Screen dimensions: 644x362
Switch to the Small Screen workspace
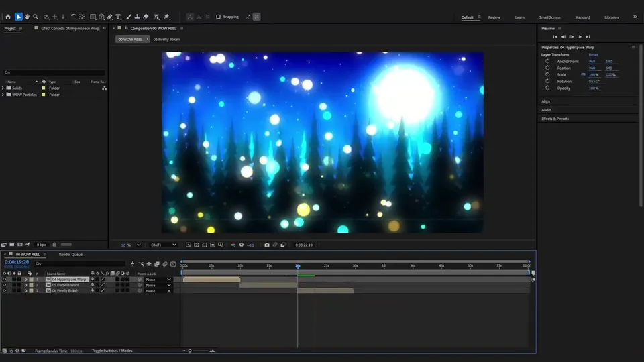(x=549, y=17)
